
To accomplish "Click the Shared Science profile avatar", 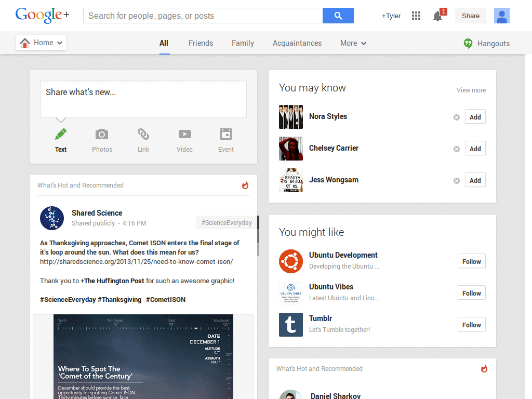I will [52, 218].
